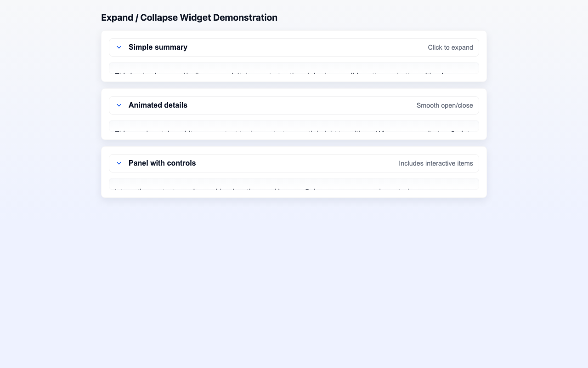Click the page title Expand / Collapse Widget Demonstration
588x368 pixels.
189,17
